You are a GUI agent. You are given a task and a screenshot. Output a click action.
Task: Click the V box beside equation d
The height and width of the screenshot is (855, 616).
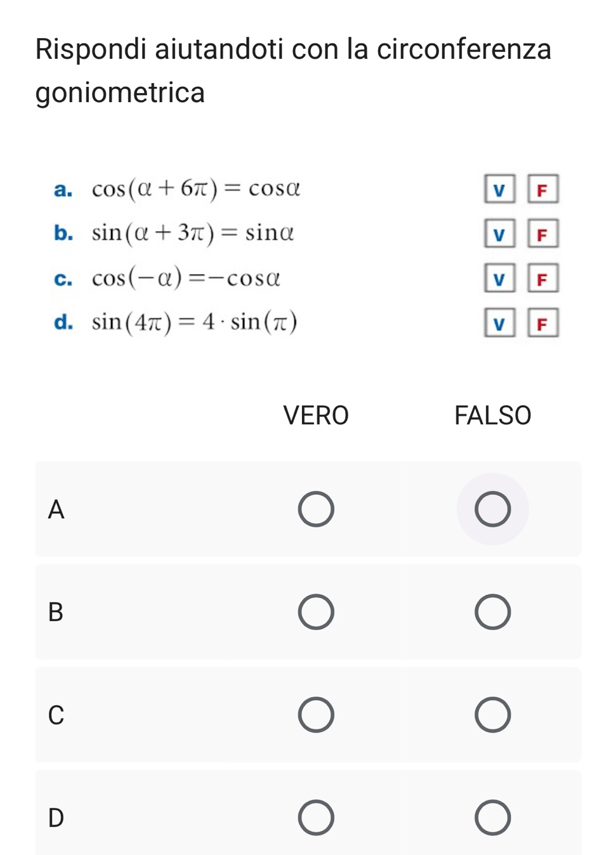tap(499, 323)
